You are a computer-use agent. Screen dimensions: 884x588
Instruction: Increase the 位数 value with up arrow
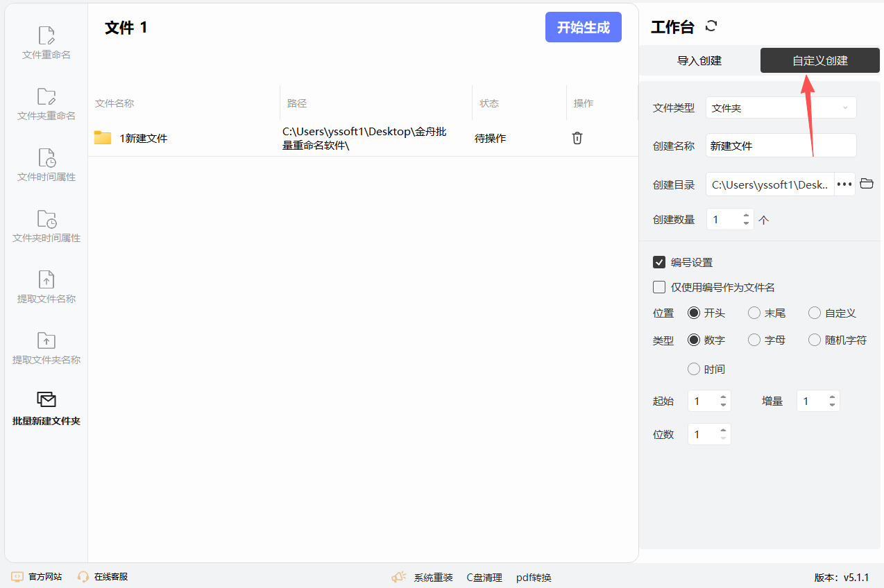click(x=723, y=431)
